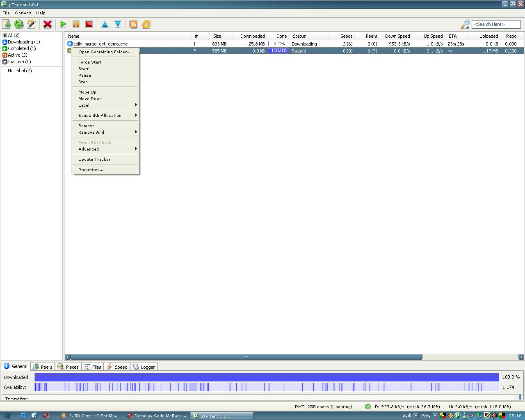Launch Internet Explorer from the quick launch bar
This screenshot has height=420, width=525.
click(x=23, y=415)
